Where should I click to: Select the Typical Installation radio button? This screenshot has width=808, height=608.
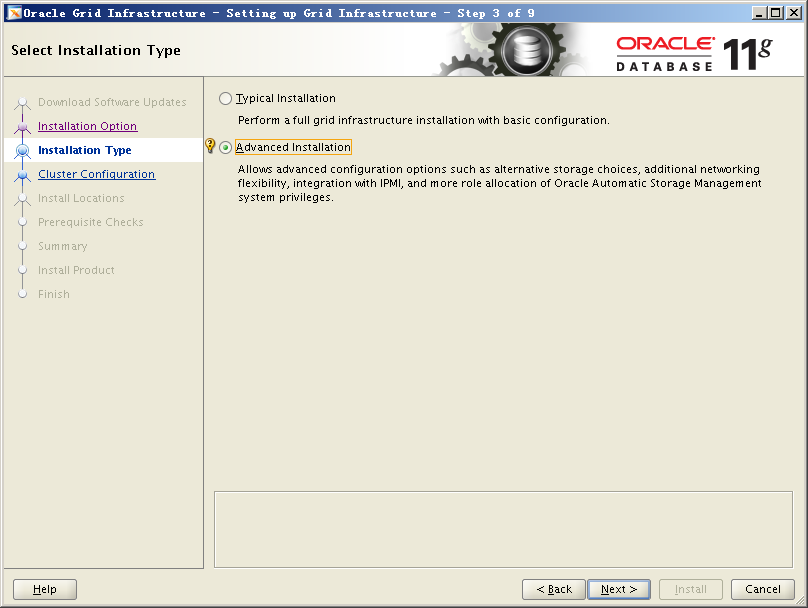pyautogui.click(x=225, y=99)
